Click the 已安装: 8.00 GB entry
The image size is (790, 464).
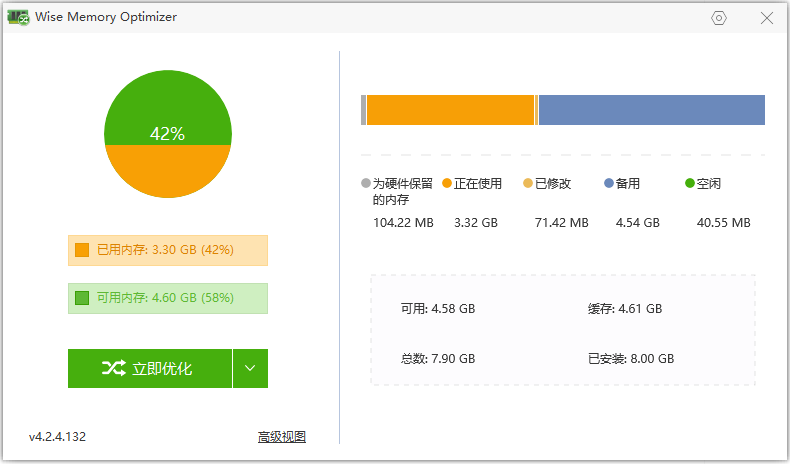tap(631, 359)
